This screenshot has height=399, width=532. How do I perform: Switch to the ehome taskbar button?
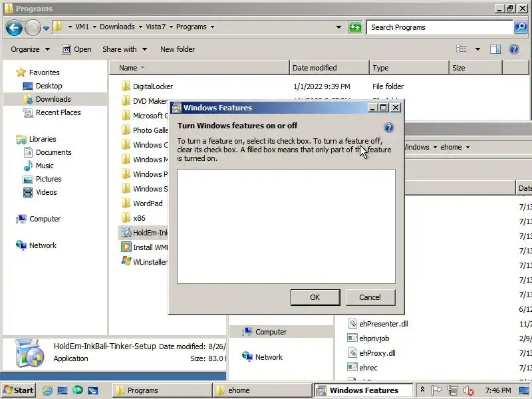(x=262, y=390)
